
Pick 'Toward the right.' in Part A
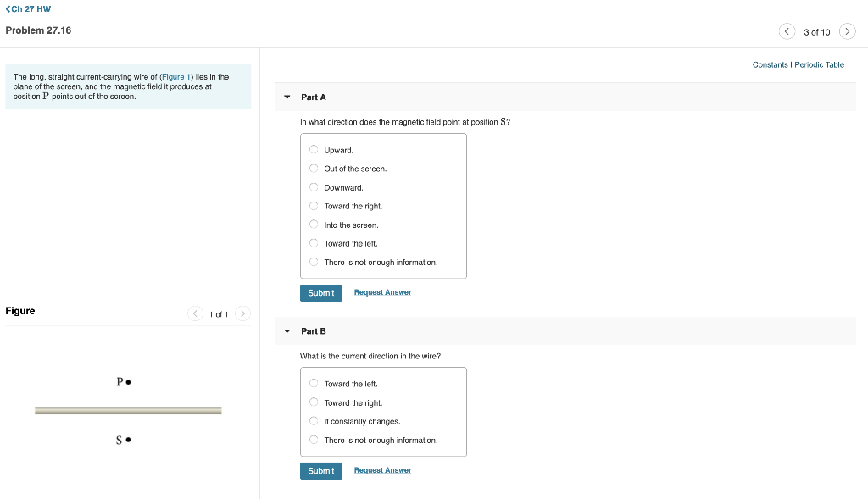314,206
